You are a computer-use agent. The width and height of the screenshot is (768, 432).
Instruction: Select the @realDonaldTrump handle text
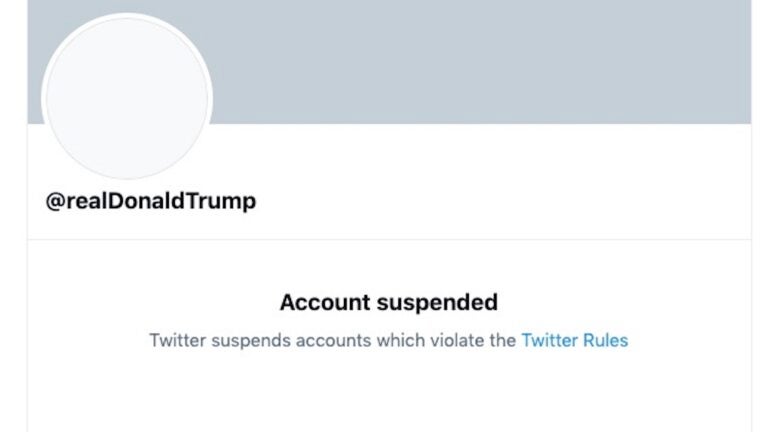[x=151, y=201]
